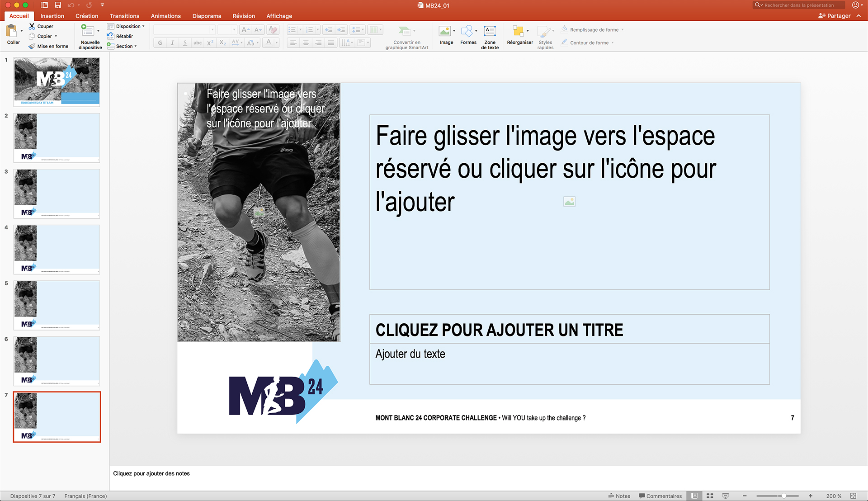The width and height of the screenshot is (868, 501).
Task: Toggle the Notes pane button
Action: click(619, 496)
